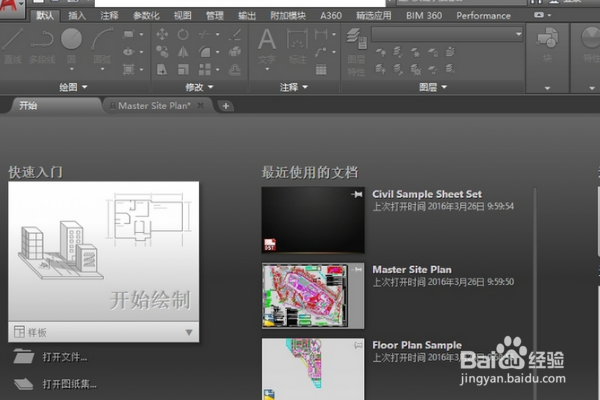The image size is (600, 400).
Task: Open the Performance ribbon tab
Action: coord(483,16)
